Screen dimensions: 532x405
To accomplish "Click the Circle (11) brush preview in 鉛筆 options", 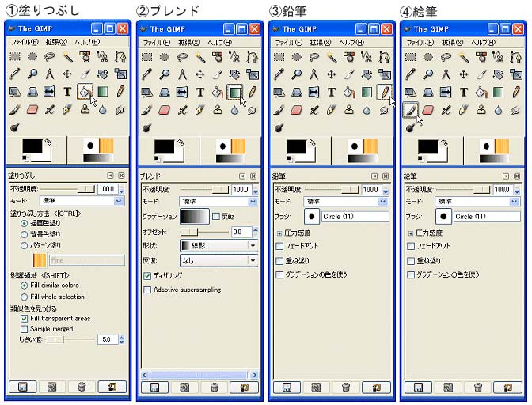I will tap(312, 217).
